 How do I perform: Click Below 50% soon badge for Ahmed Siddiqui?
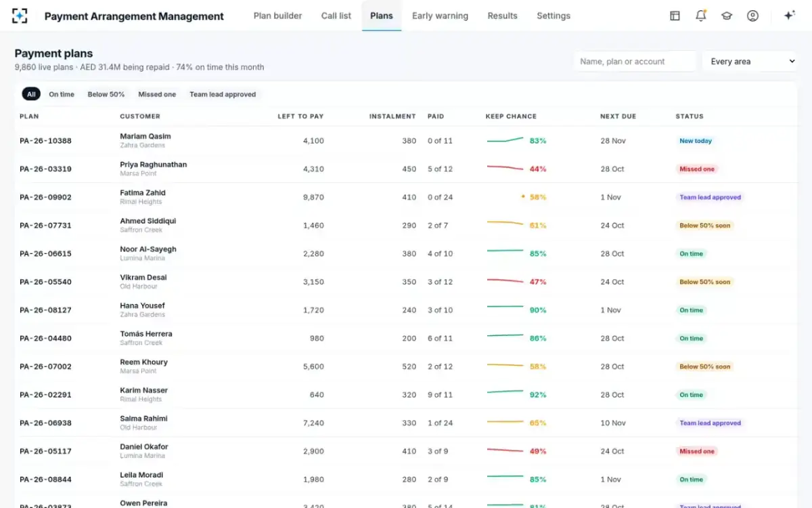(705, 226)
